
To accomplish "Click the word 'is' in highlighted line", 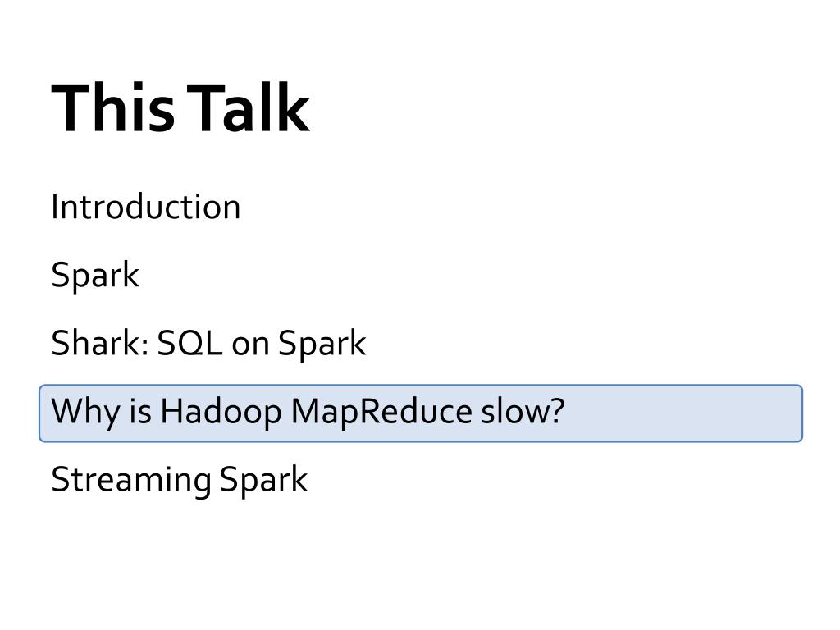I will pyautogui.click(x=140, y=412).
